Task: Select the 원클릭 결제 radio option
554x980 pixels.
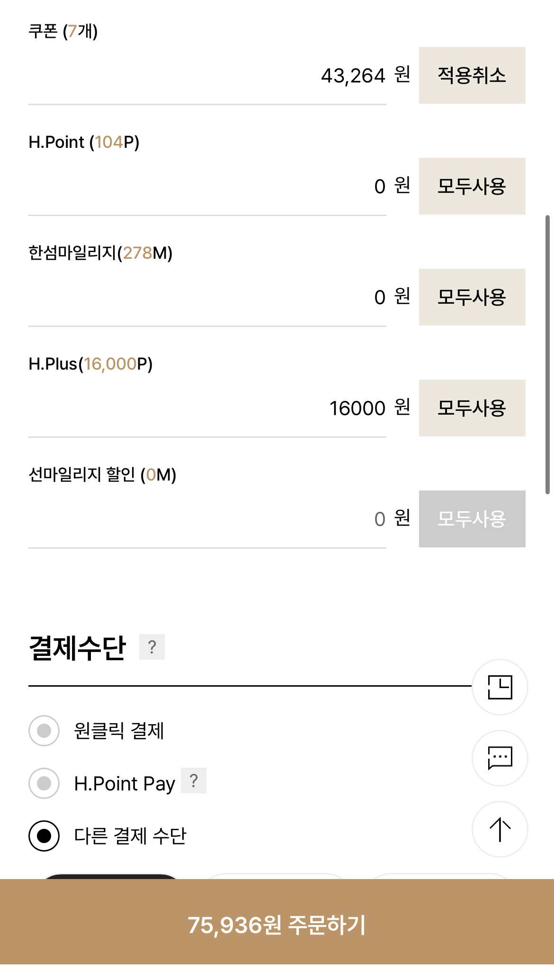Action: point(44,731)
